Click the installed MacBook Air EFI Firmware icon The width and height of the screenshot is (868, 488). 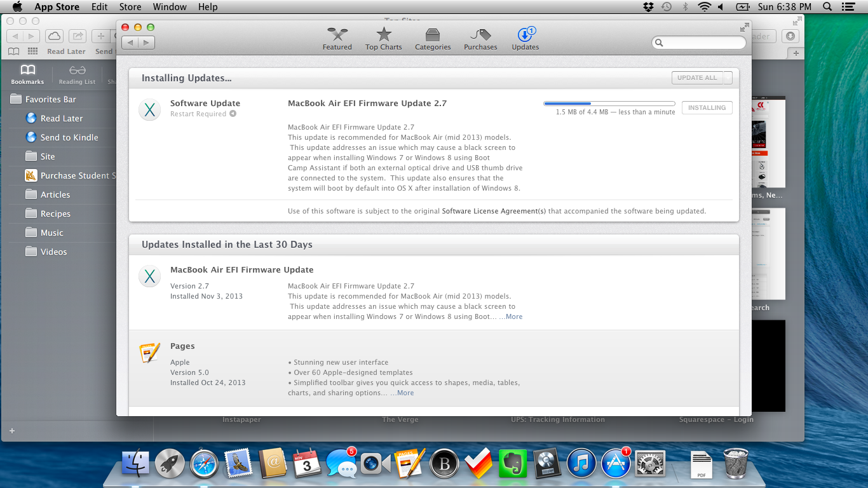coord(149,276)
